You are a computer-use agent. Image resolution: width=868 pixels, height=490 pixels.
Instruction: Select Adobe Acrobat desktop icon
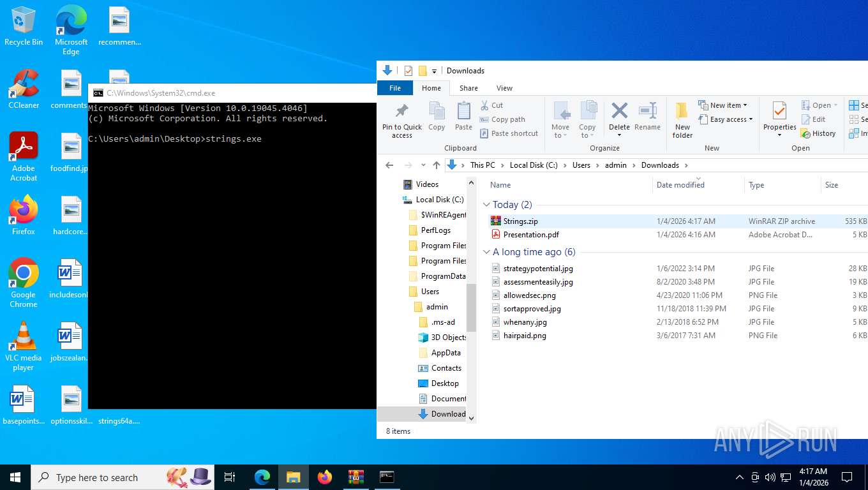[x=24, y=157]
